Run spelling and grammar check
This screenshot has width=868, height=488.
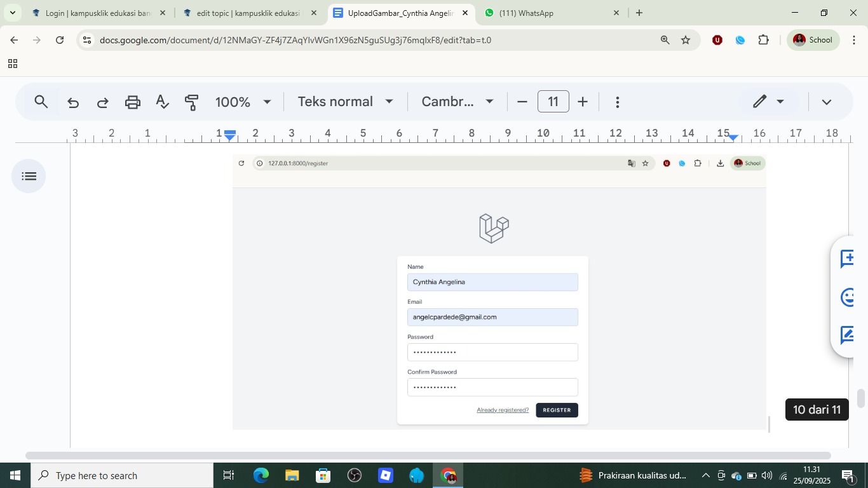162,102
